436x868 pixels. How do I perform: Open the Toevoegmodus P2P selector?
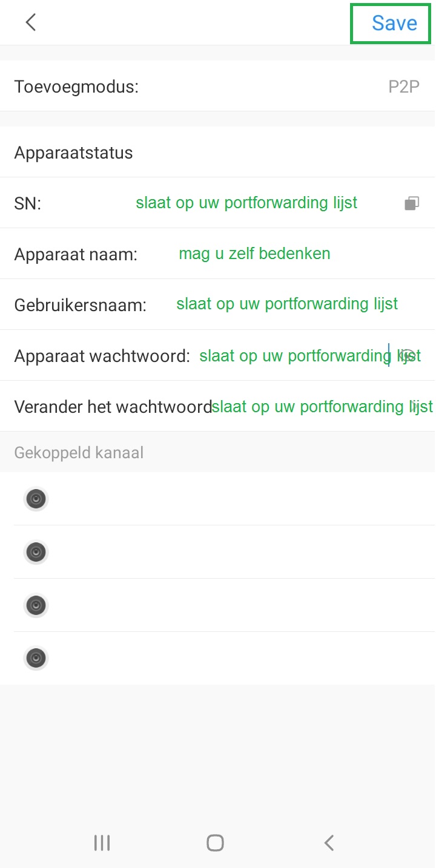403,87
